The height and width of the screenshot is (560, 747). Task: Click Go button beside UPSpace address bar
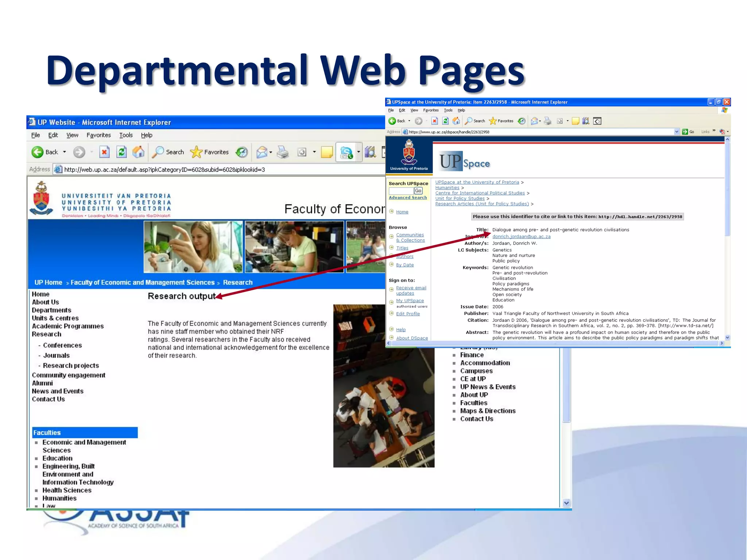pos(688,132)
